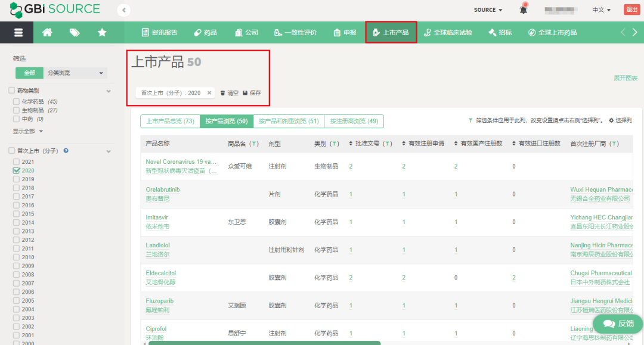The width and height of the screenshot is (644, 345).
Task: Check the 化学药品 checkbox
Action: coord(16,101)
